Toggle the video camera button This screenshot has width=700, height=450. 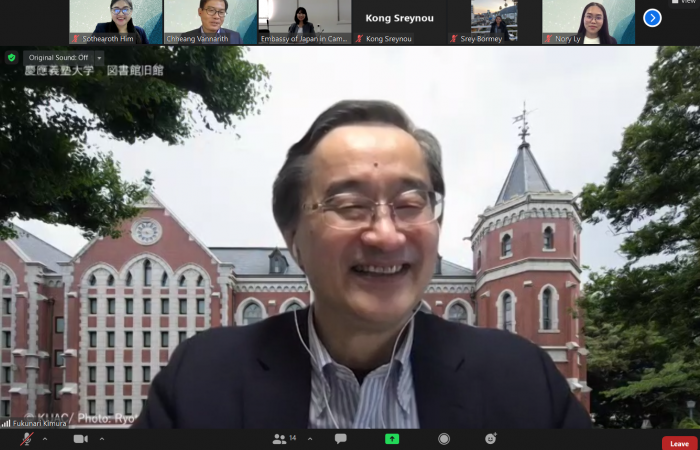pos(81,439)
